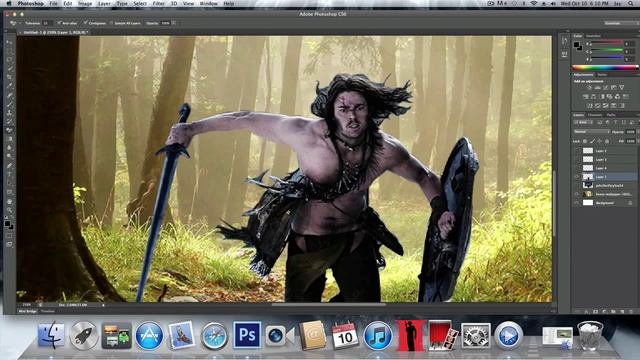
Task: Open Photoshop from the Dock
Action: (247, 335)
